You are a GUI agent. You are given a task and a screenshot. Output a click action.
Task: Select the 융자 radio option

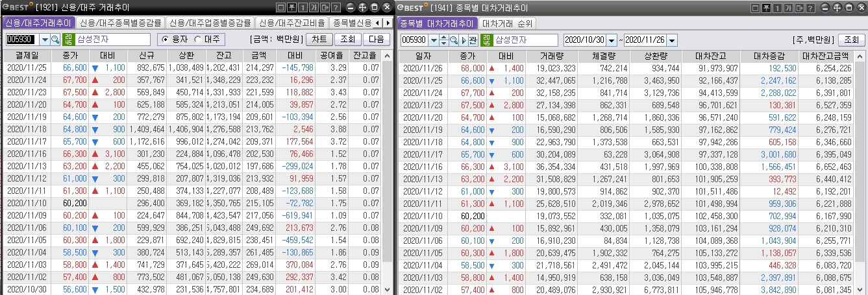click(x=166, y=40)
